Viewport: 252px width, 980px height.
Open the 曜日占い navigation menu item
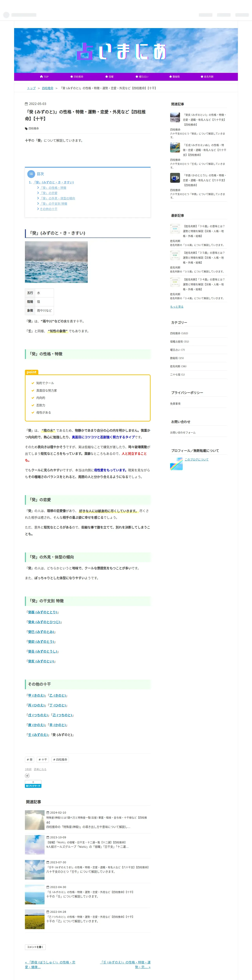(142, 77)
